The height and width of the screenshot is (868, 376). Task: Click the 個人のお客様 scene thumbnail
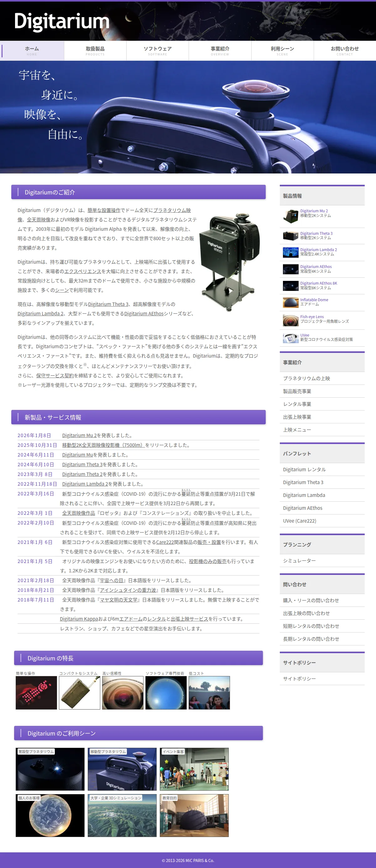(50, 815)
